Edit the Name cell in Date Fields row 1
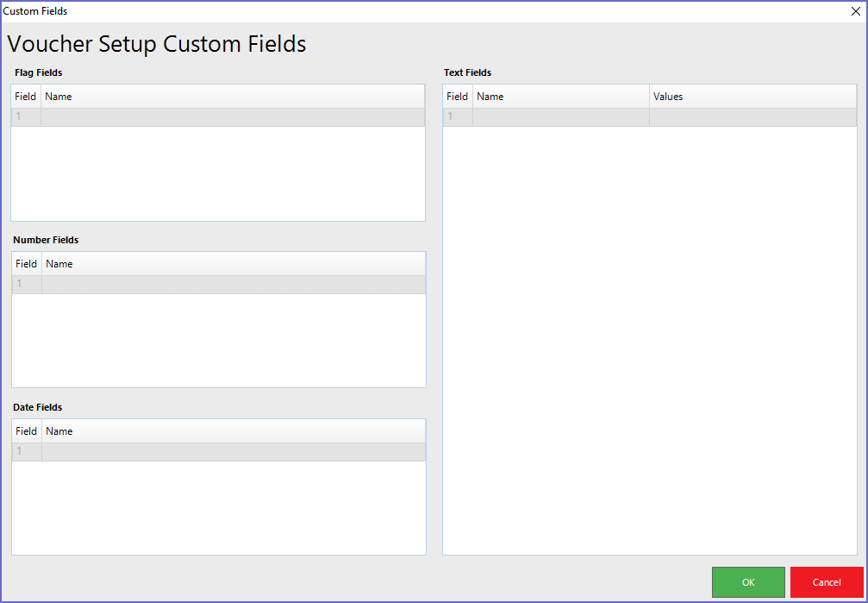This screenshot has height=603, width=868. [x=233, y=451]
